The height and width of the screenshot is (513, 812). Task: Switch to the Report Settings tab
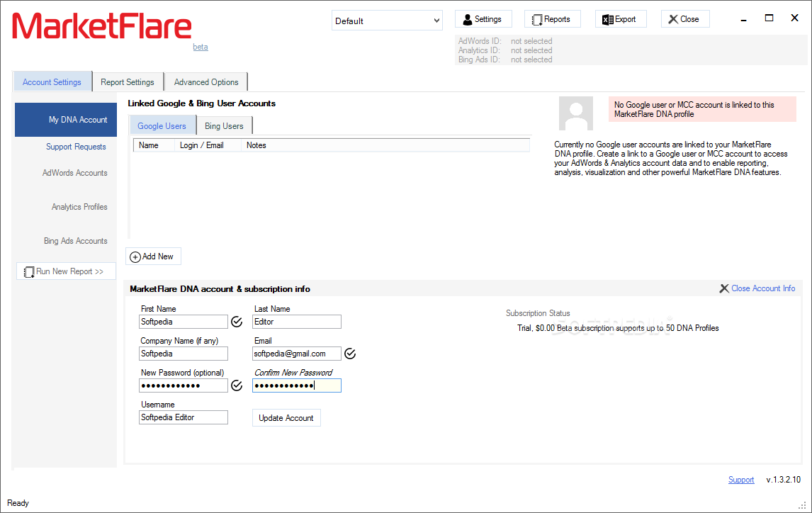pos(128,81)
